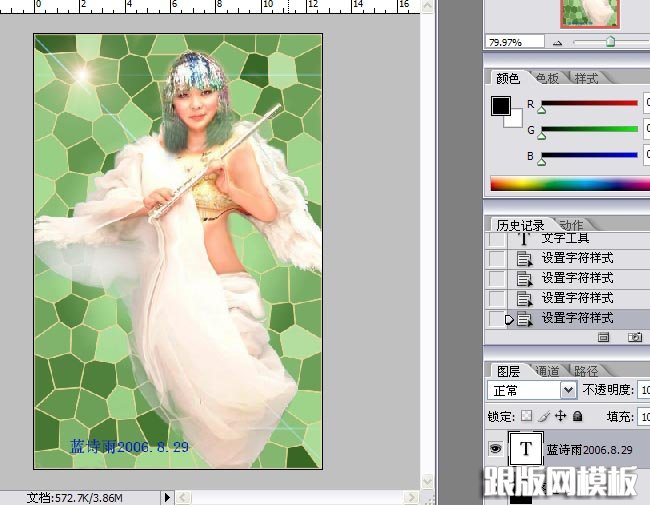Image resolution: width=650 pixels, height=505 pixels.
Task: Set history brush source for 文字工具 state
Action: click(x=497, y=240)
